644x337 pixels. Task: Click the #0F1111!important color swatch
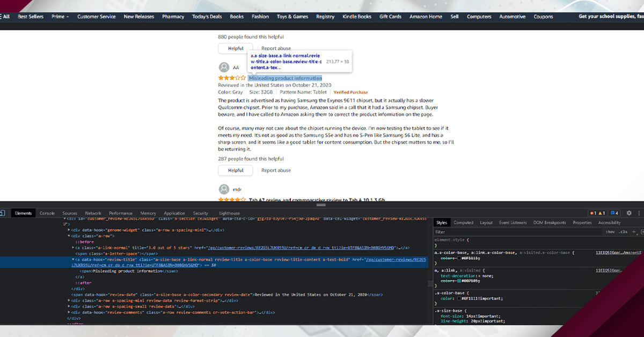[x=459, y=298]
